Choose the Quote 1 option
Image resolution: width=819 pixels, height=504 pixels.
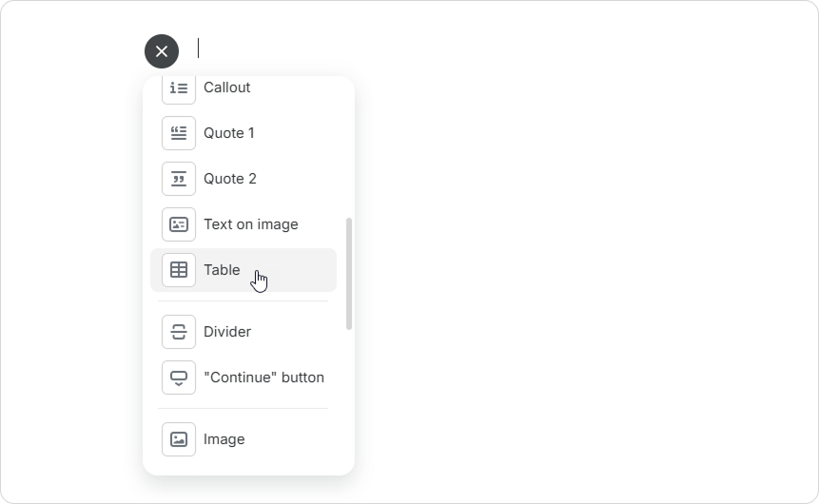(x=229, y=133)
